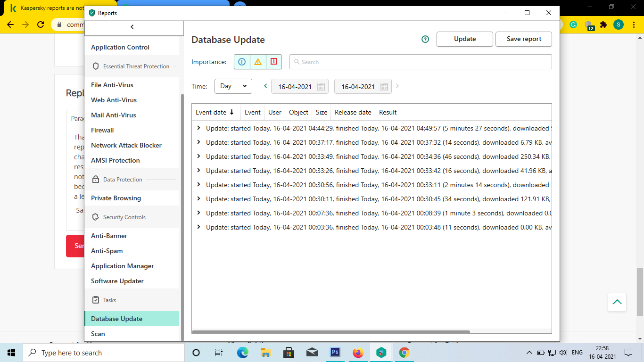Click the Object column header

click(x=298, y=112)
